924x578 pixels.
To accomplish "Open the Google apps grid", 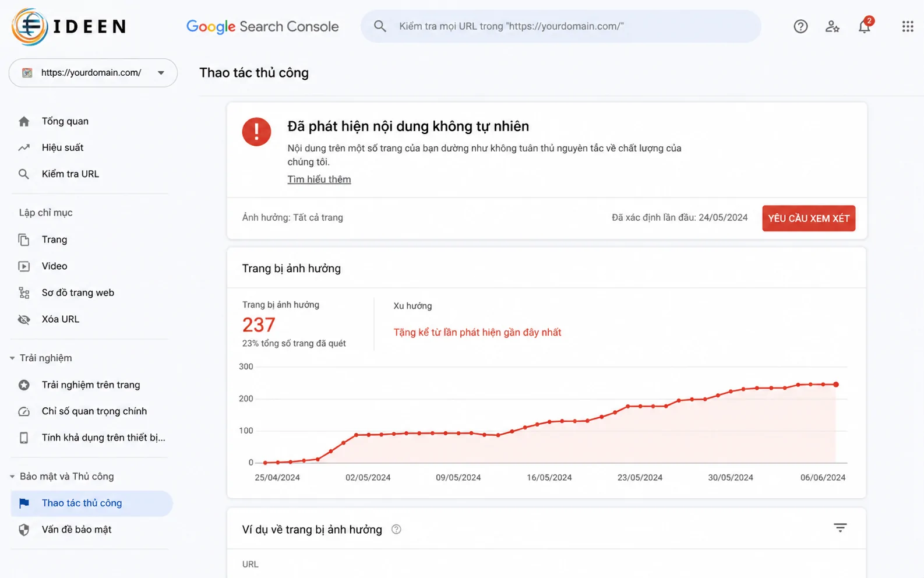I will click(908, 26).
